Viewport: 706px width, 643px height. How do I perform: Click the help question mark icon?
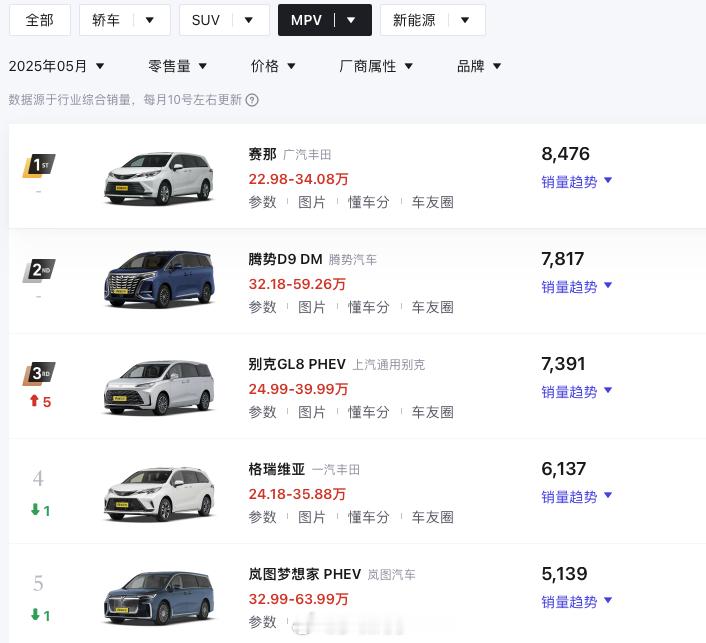coord(252,100)
